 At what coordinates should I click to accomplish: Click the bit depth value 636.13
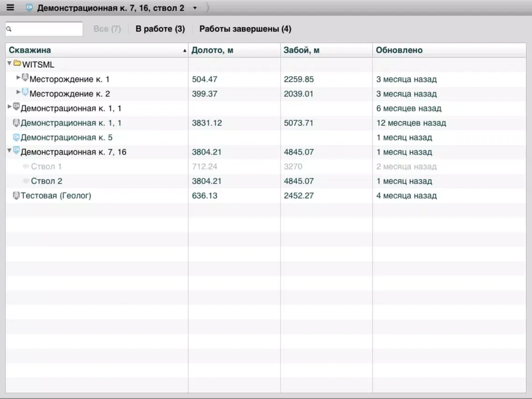[205, 196]
